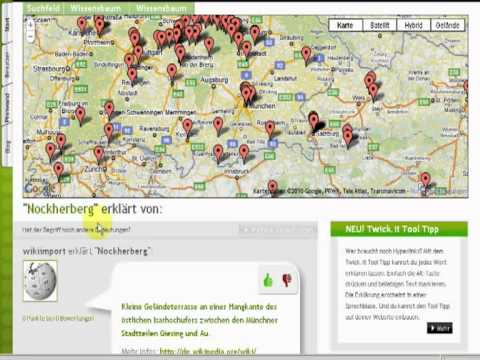Click the Mehr button in Tool Tipp box

[440, 328]
